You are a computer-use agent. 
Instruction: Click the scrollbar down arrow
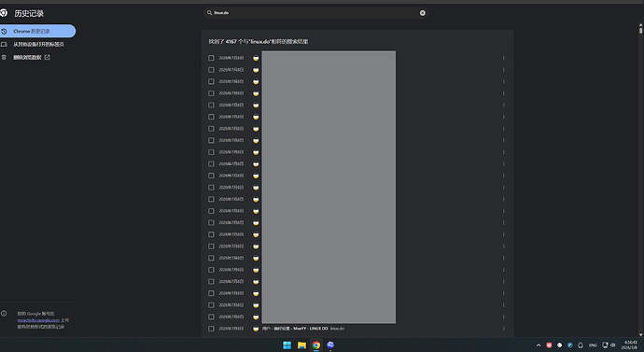tap(640, 335)
